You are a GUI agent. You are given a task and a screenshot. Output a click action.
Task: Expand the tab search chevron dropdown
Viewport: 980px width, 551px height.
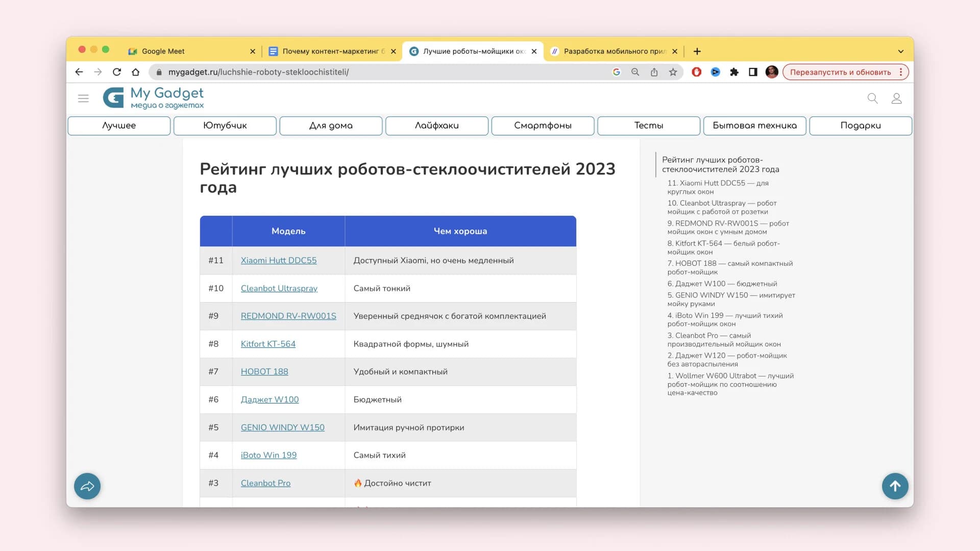900,52
